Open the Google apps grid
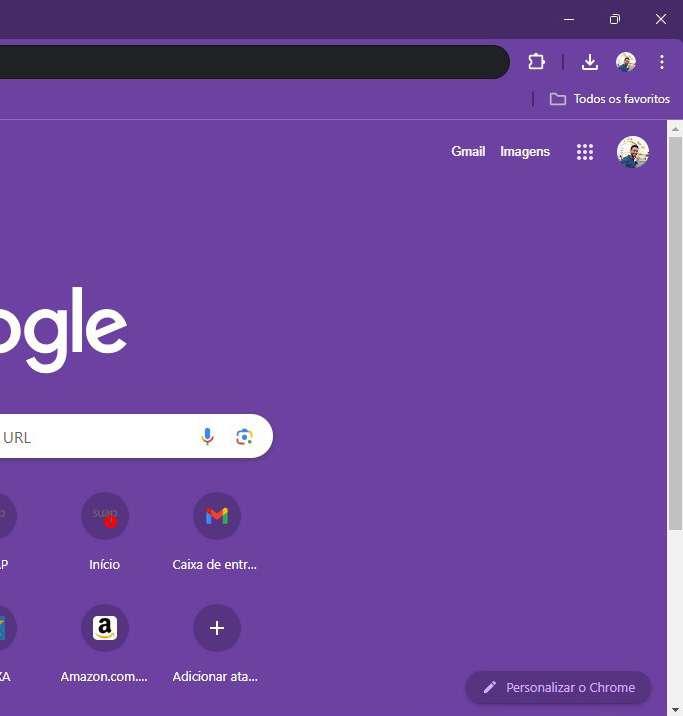683x716 pixels. pos(585,152)
